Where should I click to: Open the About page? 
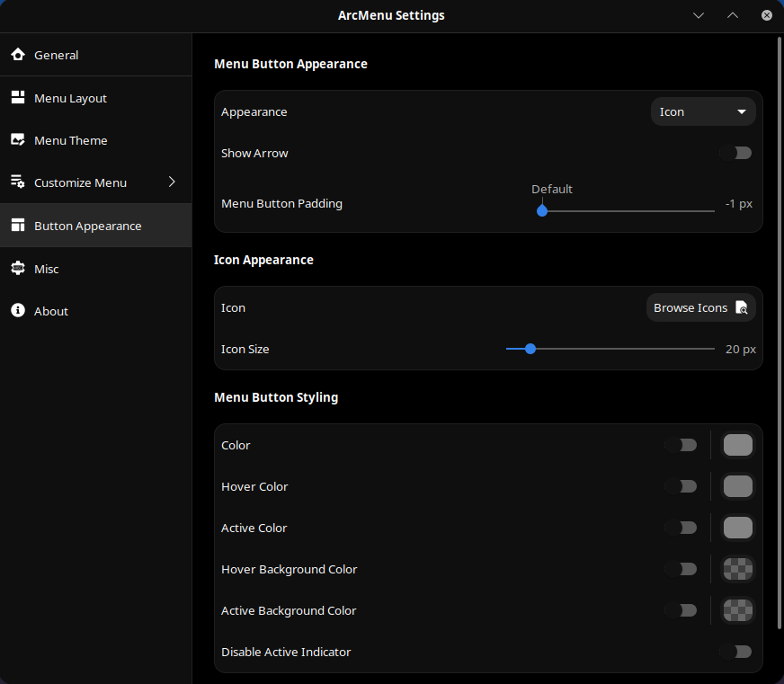coord(96,311)
